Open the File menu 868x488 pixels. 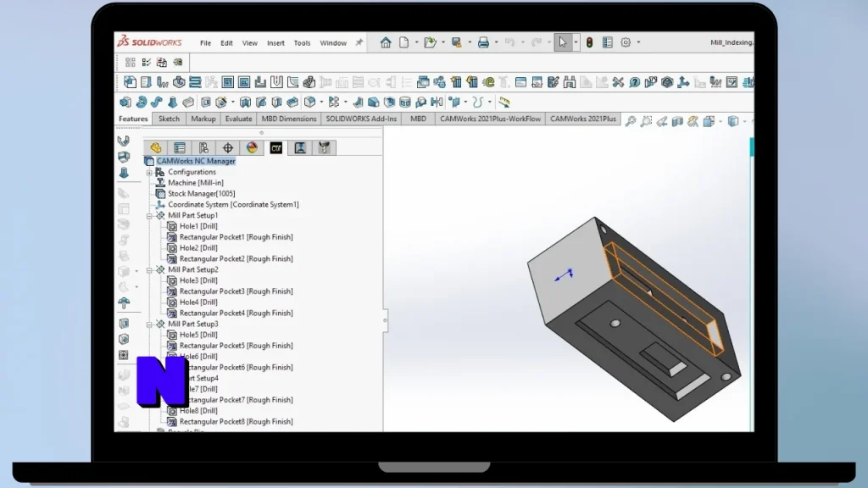(x=205, y=42)
